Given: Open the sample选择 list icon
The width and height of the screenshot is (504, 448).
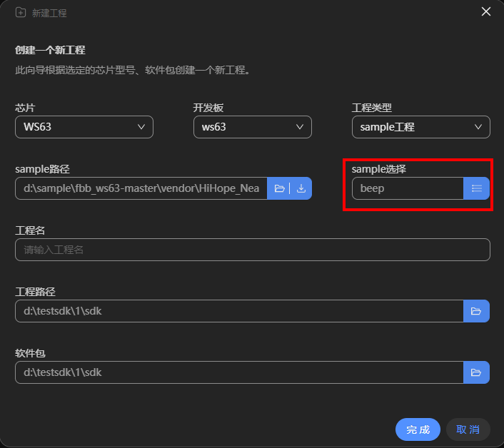Looking at the screenshot, I should point(477,188).
